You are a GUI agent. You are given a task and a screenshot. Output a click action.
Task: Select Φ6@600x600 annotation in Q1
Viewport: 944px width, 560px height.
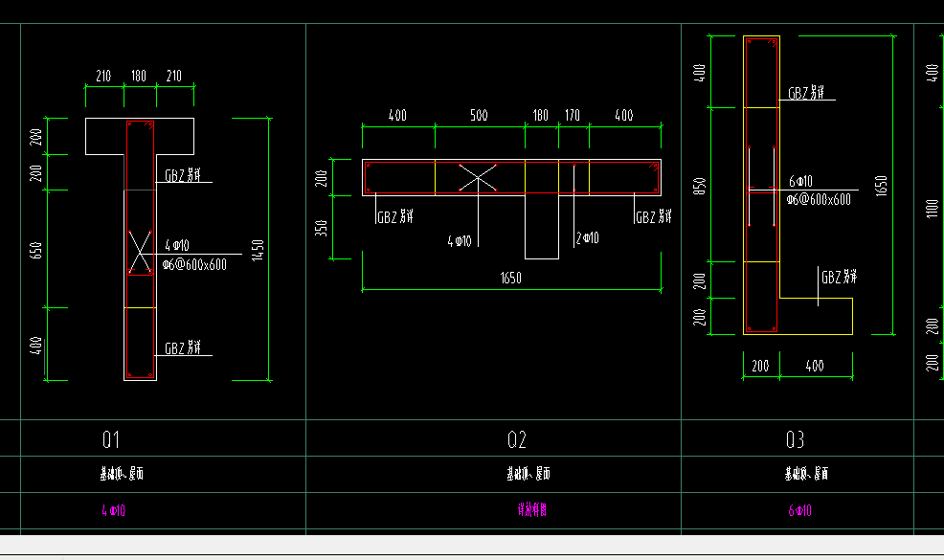[194, 264]
